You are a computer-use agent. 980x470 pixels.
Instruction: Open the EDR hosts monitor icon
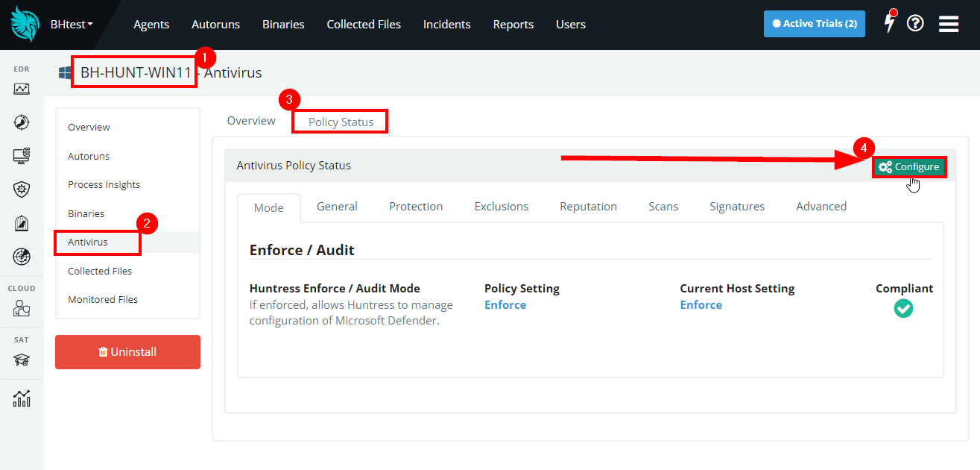pyautogui.click(x=22, y=156)
